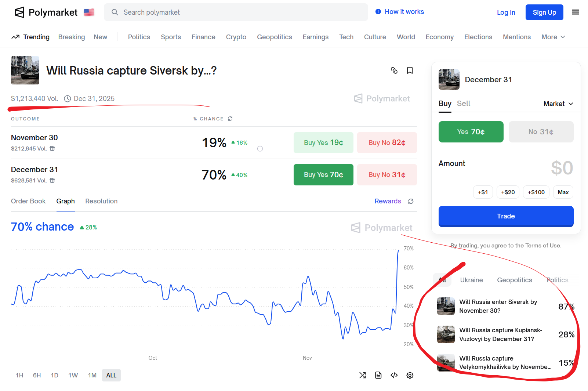Click the Polymarket logo icon
Image resolution: width=588 pixels, height=391 pixels.
(x=19, y=12)
